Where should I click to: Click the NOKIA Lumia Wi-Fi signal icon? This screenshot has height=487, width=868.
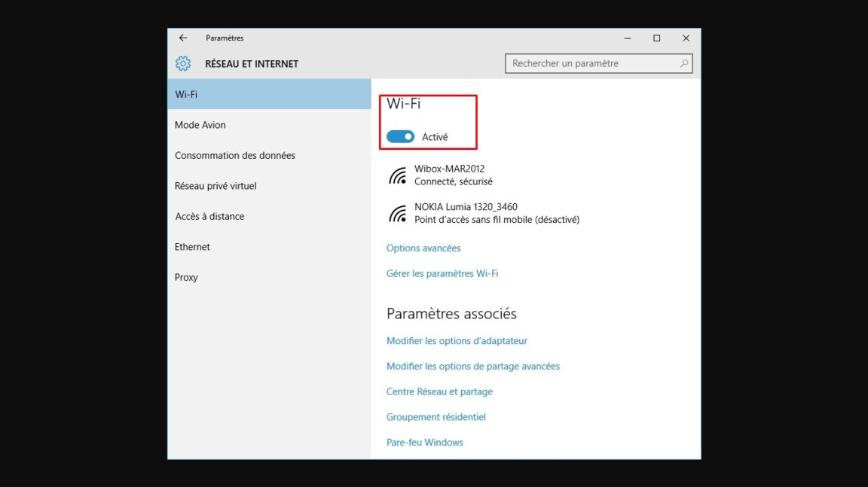(x=398, y=214)
